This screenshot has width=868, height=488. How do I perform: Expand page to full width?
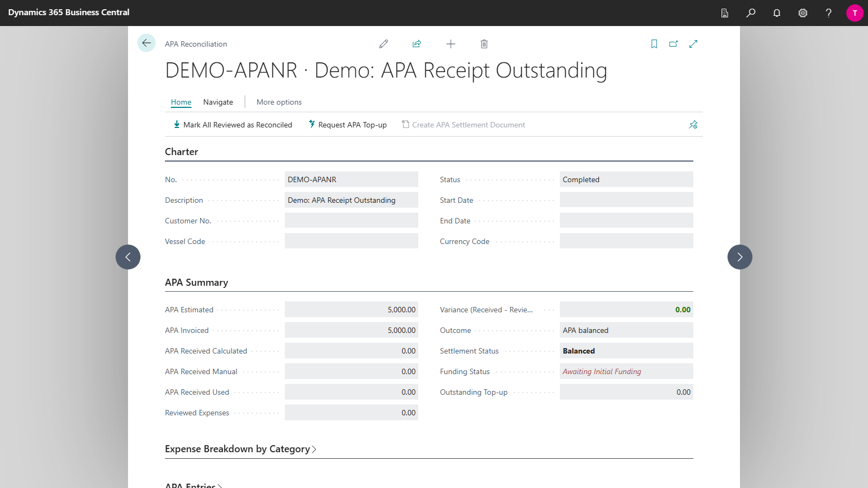[693, 44]
